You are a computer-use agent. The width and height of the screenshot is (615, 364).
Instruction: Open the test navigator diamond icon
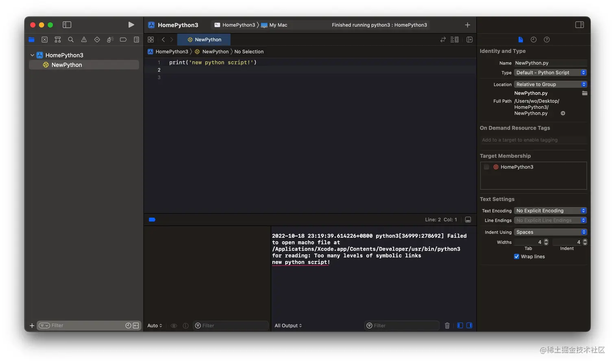97,39
